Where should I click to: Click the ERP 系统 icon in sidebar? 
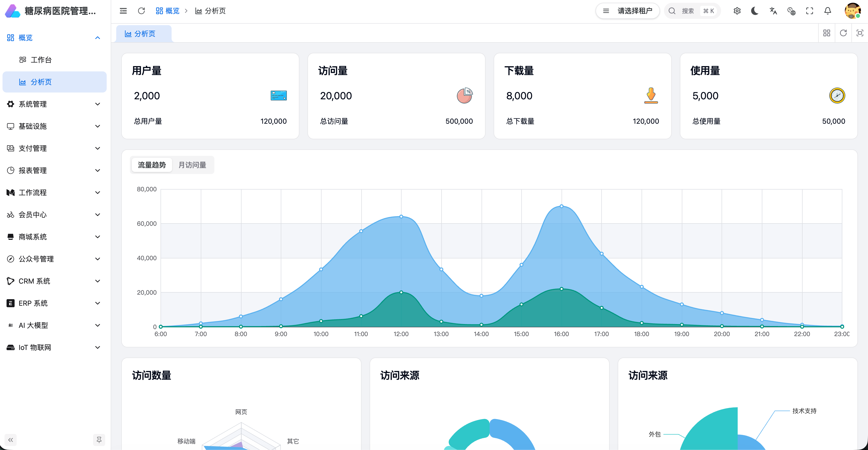pos(11,303)
